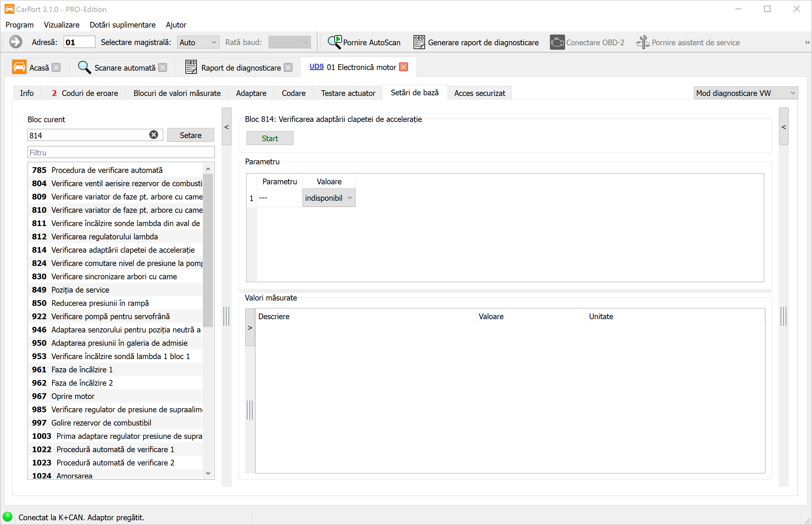Open the indisponibil value dropdown

(329, 198)
